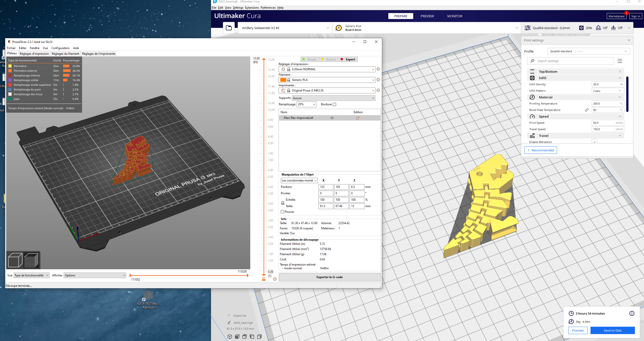Open Cura settings visibility hamburger menu
The image size is (644, 341).
[620, 61]
